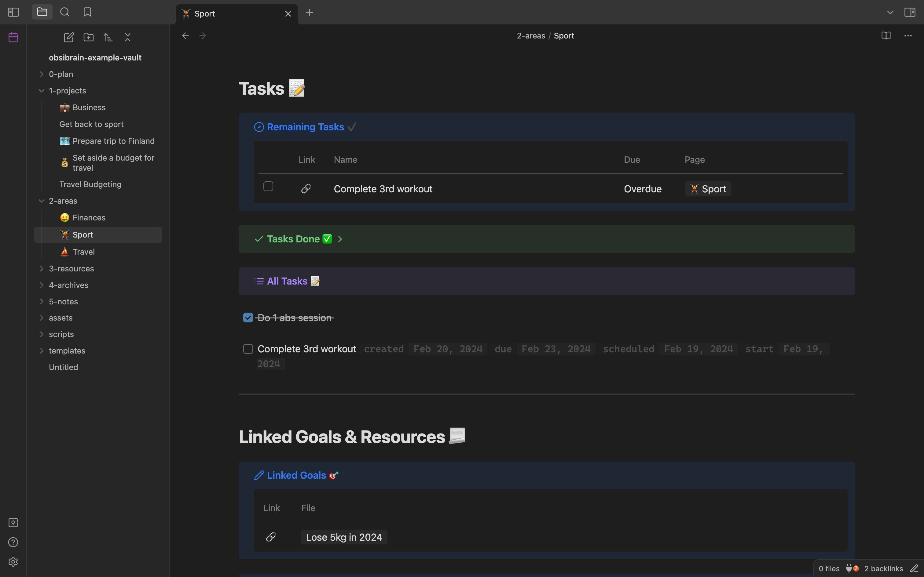Check Complete 3rd workout in Remaining Tasks table

tap(268, 186)
